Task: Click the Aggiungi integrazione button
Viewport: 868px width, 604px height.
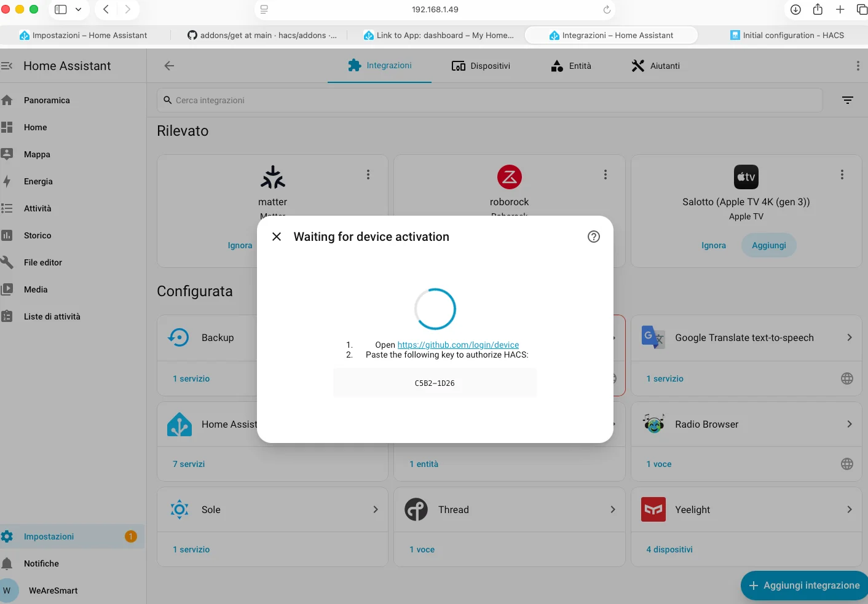Action: point(804,586)
